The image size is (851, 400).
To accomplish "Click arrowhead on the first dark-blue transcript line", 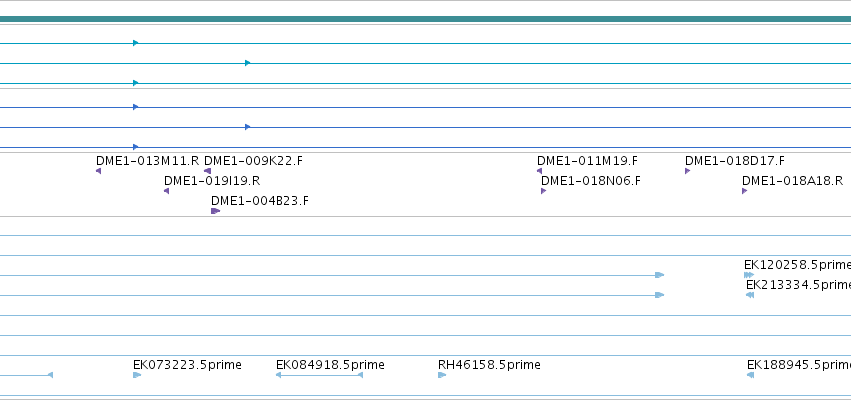I will 136,107.
